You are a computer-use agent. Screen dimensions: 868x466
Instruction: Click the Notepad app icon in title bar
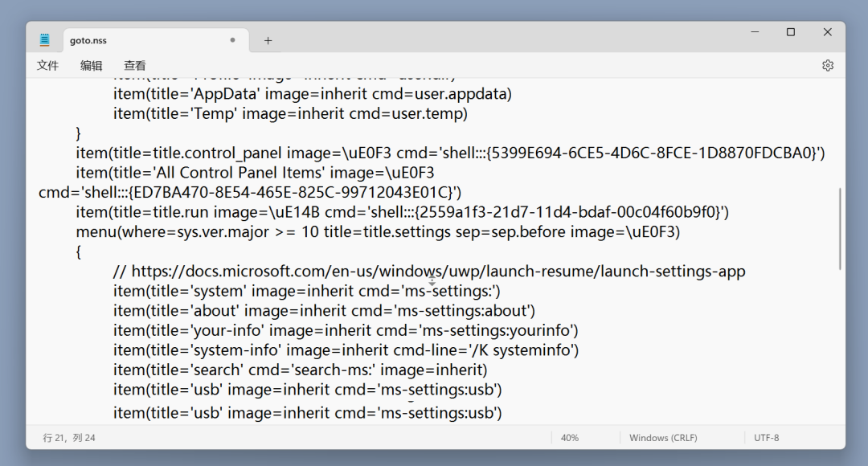pos(45,40)
